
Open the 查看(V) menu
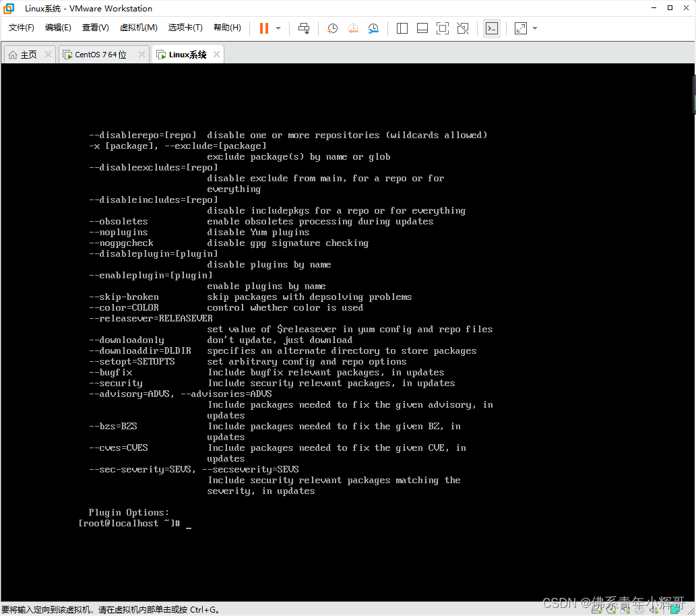[x=96, y=28]
